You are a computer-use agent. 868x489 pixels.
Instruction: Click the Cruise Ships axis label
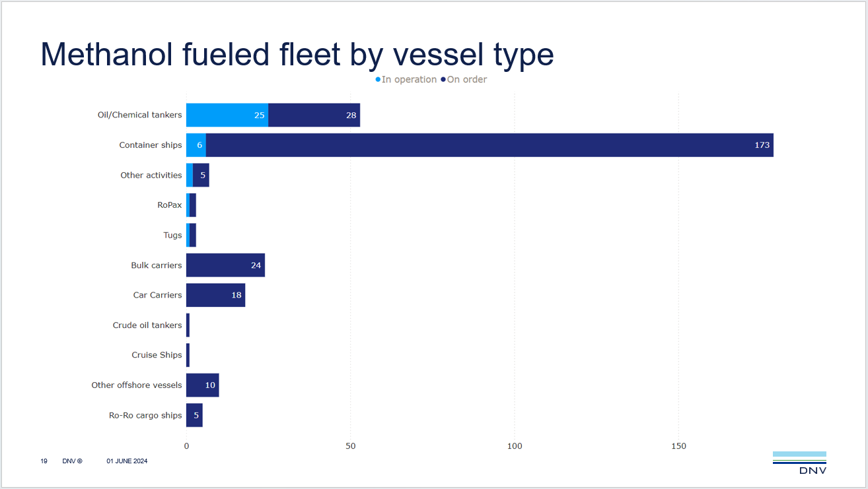tap(157, 355)
